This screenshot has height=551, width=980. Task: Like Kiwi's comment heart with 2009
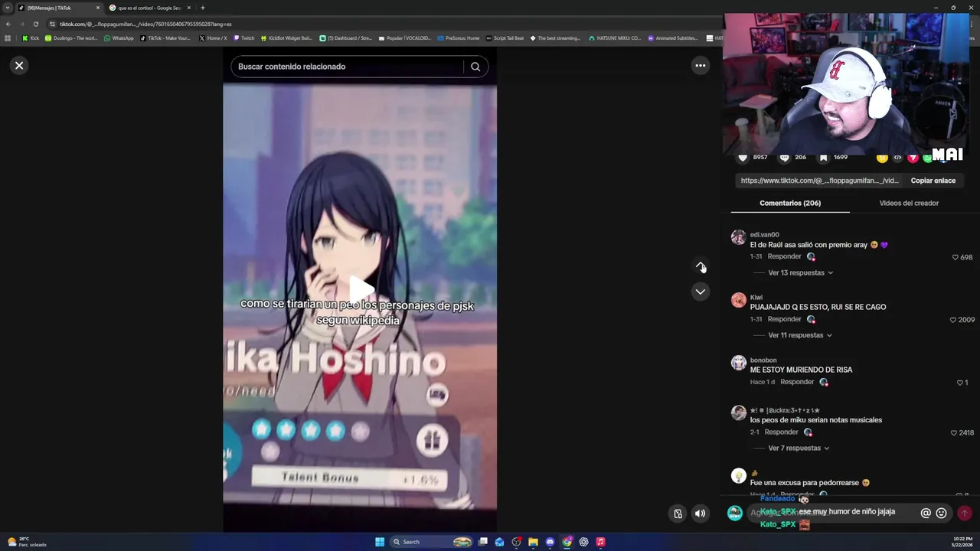952,320
